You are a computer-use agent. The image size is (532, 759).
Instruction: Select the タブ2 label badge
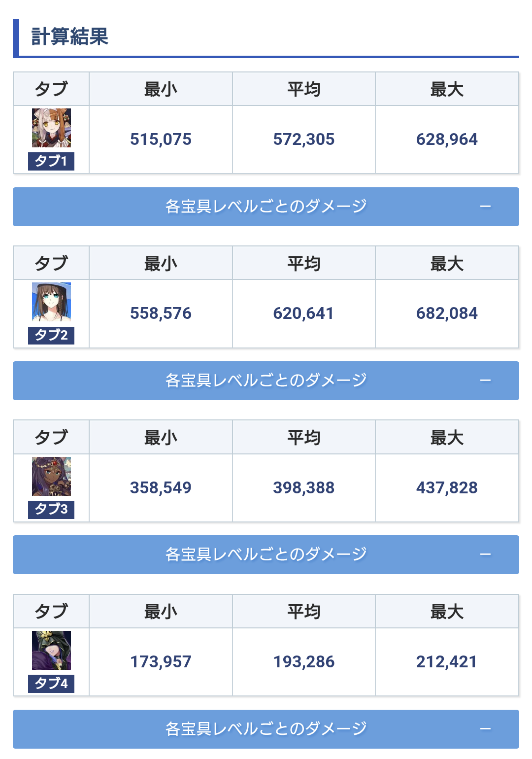51,335
